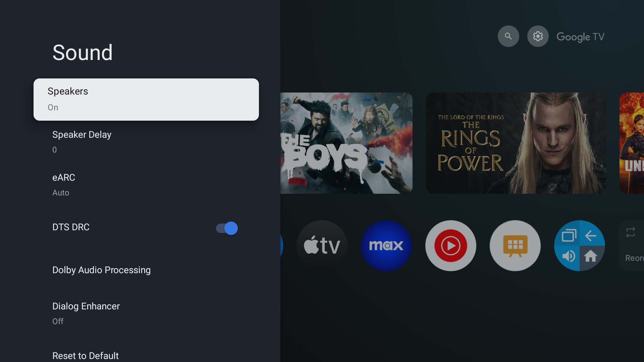The height and width of the screenshot is (362, 644).
Task: Click Reset to Default button
Action: [x=86, y=356]
